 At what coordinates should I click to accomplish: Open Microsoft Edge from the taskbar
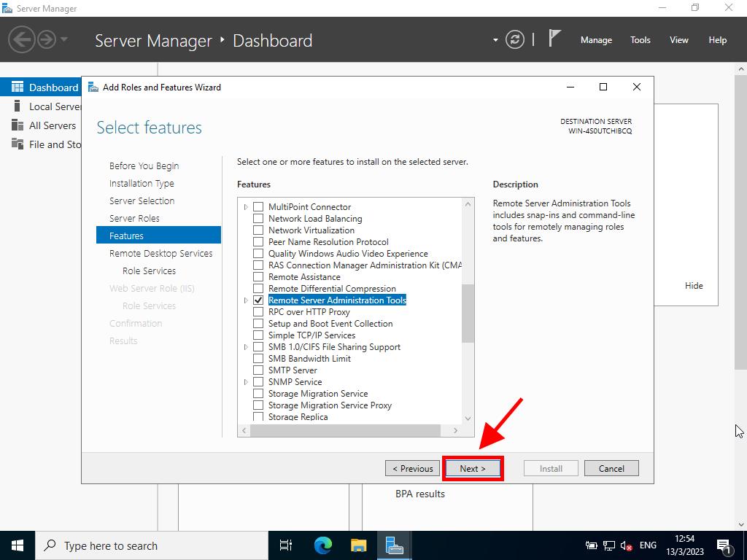(322, 545)
